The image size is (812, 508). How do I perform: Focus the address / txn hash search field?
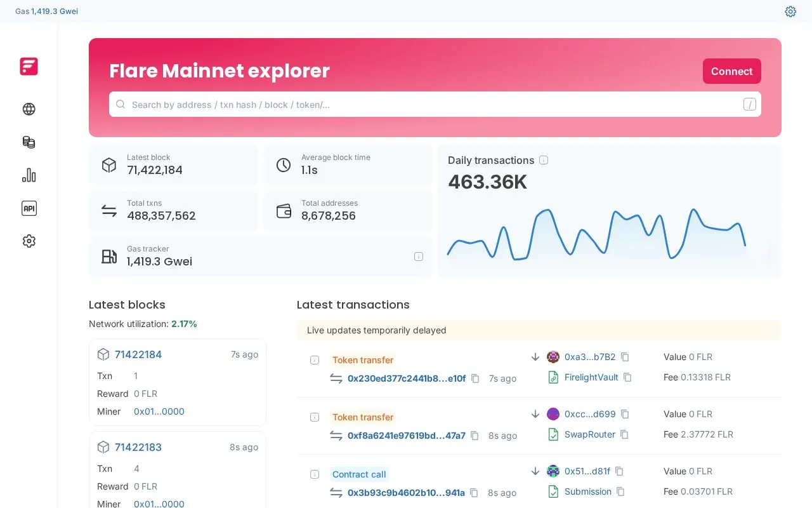point(435,104)
